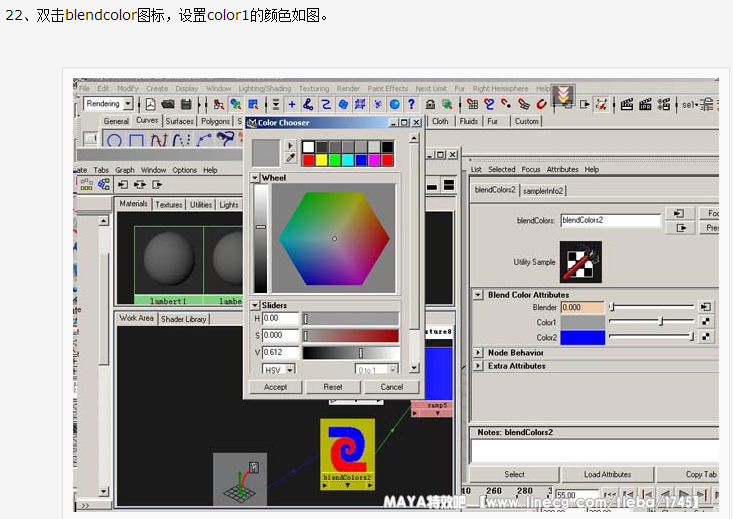733x519 pixels.
Task: Collapse the Wheel section in Color Chooser
Action: [x=255, y=178]
